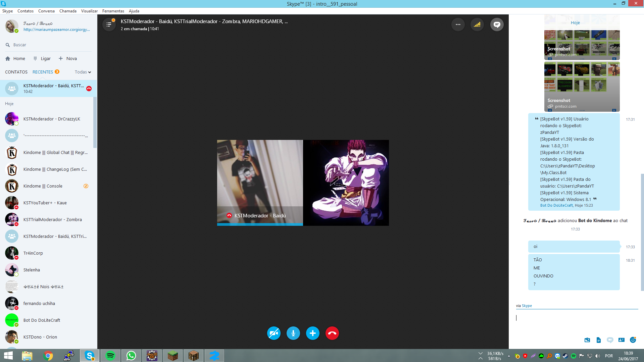
Task: Open the participants list icon in call header
Action: tap(109, 24)
